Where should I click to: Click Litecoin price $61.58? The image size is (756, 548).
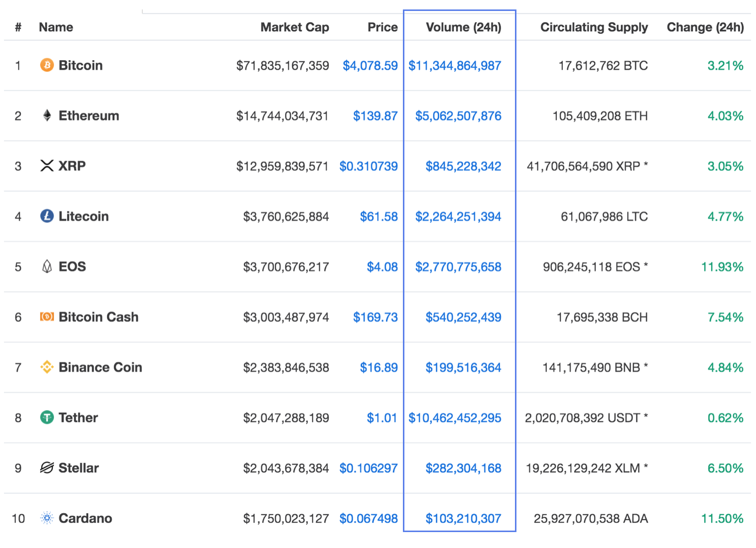(378, 216)
